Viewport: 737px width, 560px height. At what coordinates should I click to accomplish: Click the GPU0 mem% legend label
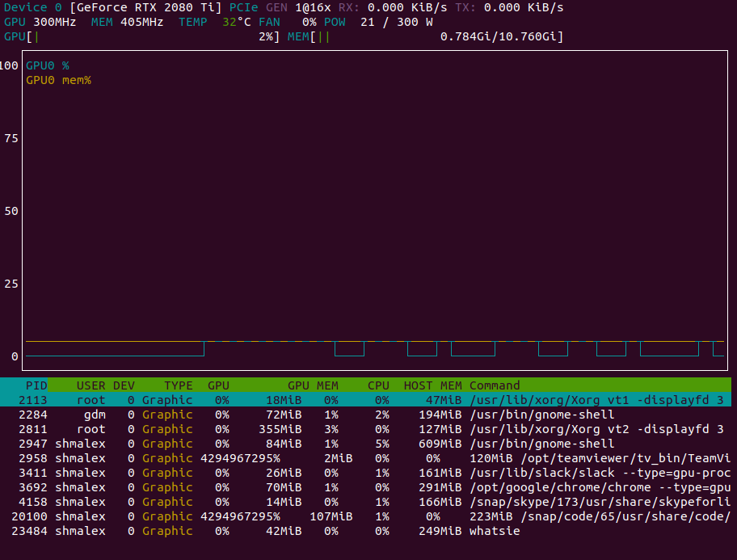pyautogui.click(x=58, y=80)
